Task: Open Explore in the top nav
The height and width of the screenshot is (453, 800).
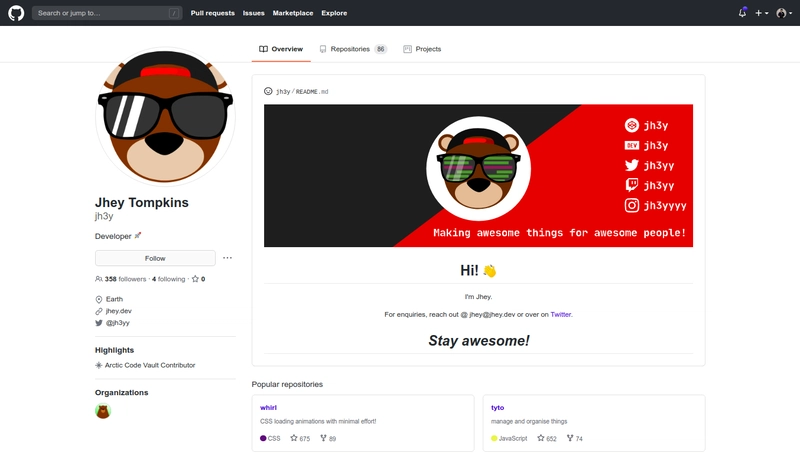Action: click(334, 13)
